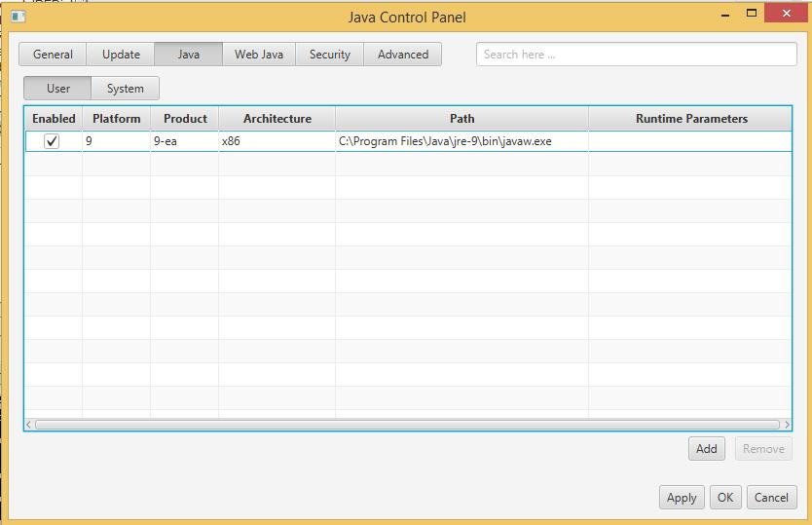Select the Web Java tab
The height and width of the screenshot is (525, 812).
coord(259,55)
